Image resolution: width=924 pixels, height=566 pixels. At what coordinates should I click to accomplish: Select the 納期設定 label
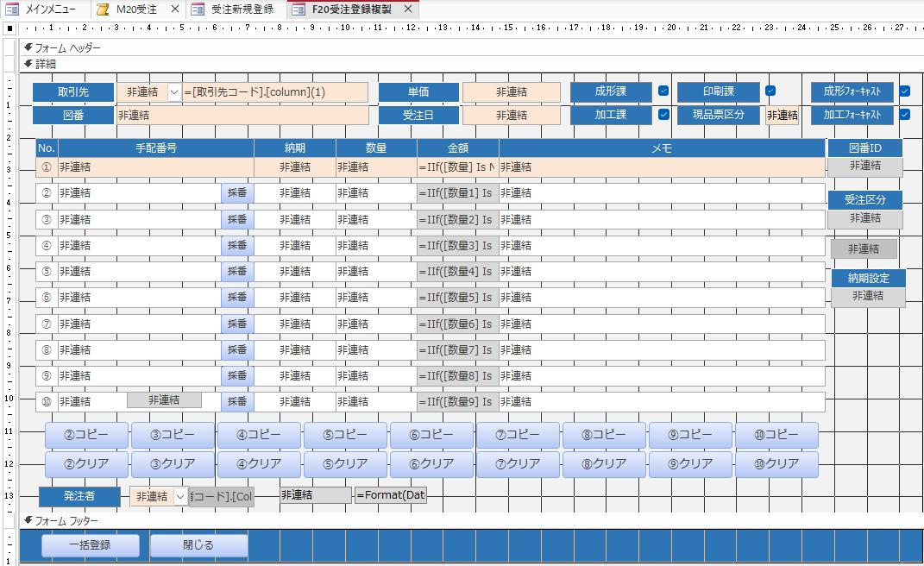point(869,279)
